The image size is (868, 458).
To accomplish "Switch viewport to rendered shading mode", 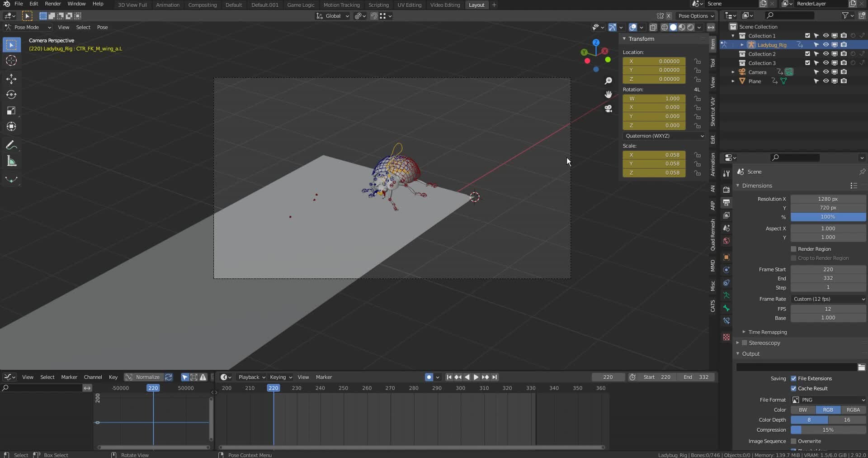I will pos(691,27).
